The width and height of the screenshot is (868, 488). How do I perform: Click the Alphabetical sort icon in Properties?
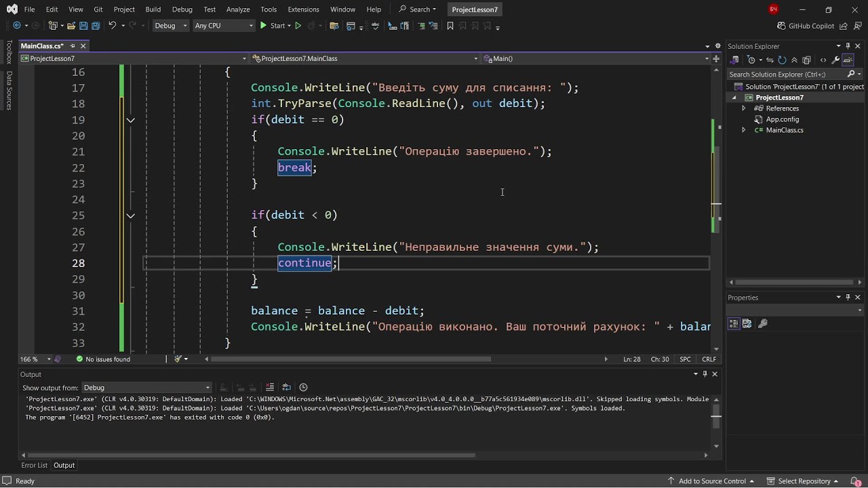(747, 324)
